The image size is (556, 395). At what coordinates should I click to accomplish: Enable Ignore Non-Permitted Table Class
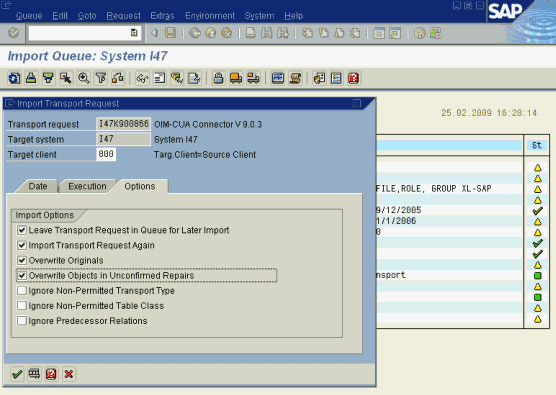pos(22,306)
